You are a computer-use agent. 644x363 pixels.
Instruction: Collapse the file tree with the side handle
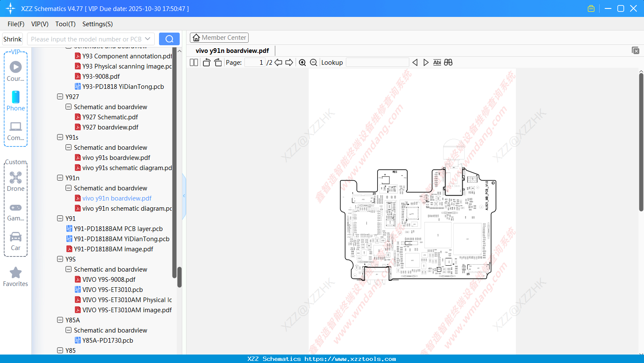point(184,196)
